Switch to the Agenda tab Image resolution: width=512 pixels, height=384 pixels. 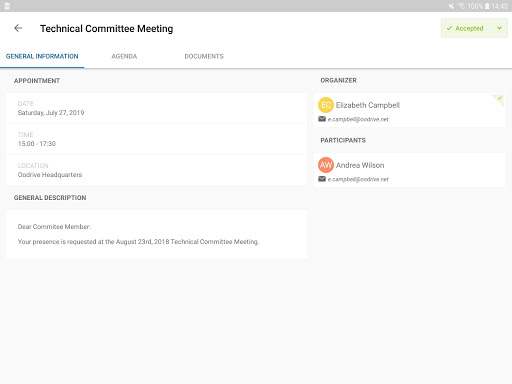click(124, 56)
